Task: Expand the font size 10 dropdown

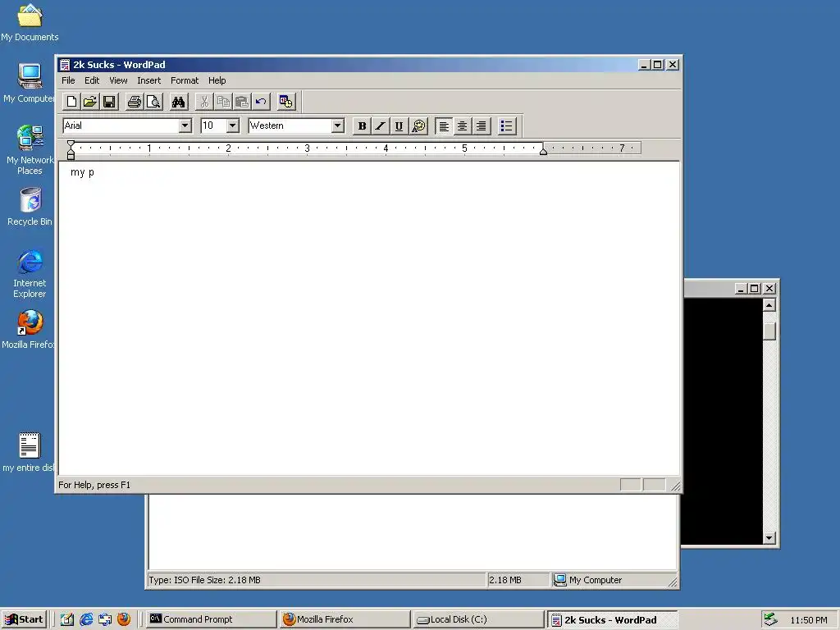Action: 232,126
